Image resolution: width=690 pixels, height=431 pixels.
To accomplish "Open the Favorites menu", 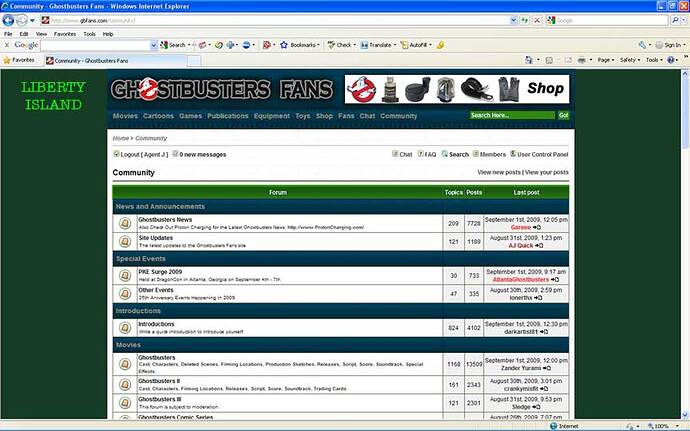I will (x=65, y=34).
